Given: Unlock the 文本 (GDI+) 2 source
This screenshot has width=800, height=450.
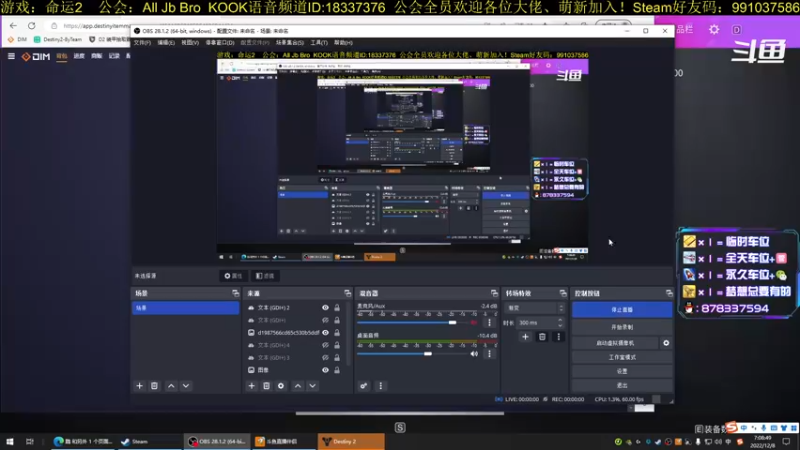Looking at the screenshot, I should 337,308.
